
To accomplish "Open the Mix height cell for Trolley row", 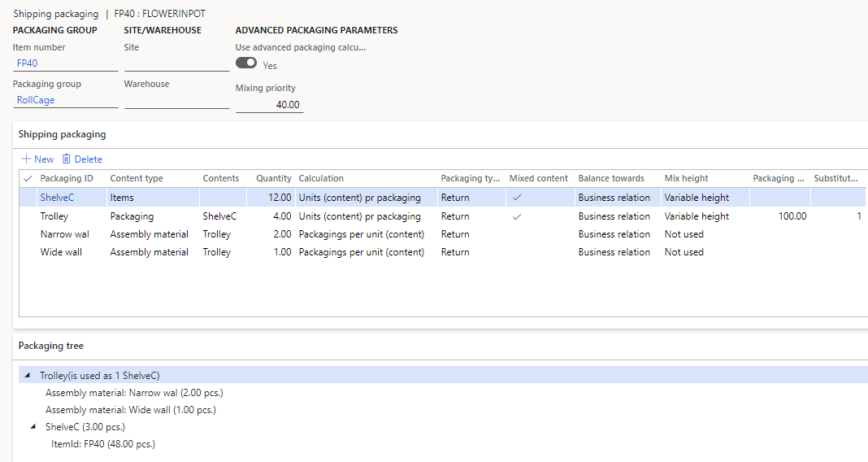I will 697,216.
